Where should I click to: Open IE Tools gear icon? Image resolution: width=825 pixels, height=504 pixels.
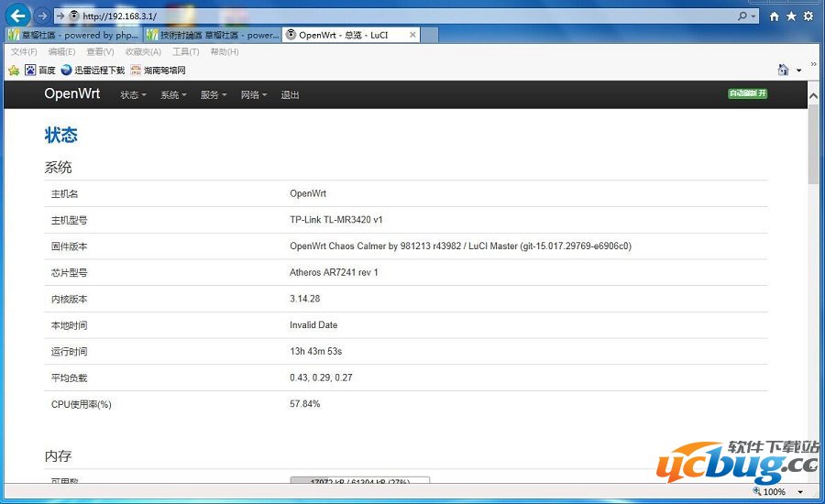pyautogui.click(x=808, y=16)
